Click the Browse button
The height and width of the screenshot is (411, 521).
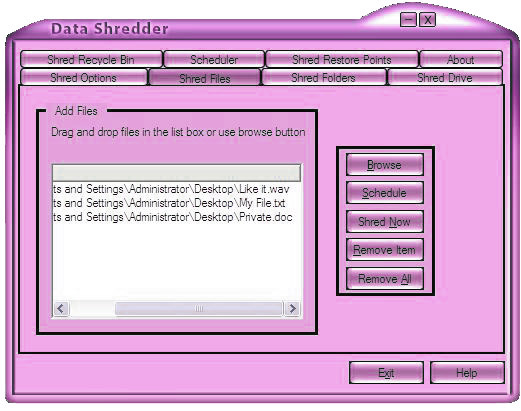(x=385, y=164)
